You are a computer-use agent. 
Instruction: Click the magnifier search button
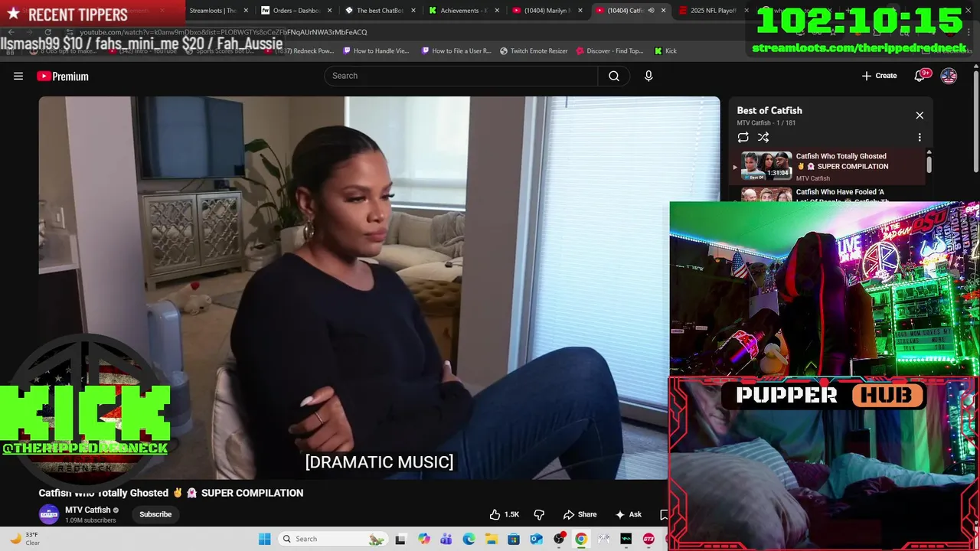(x=614, y=76)
